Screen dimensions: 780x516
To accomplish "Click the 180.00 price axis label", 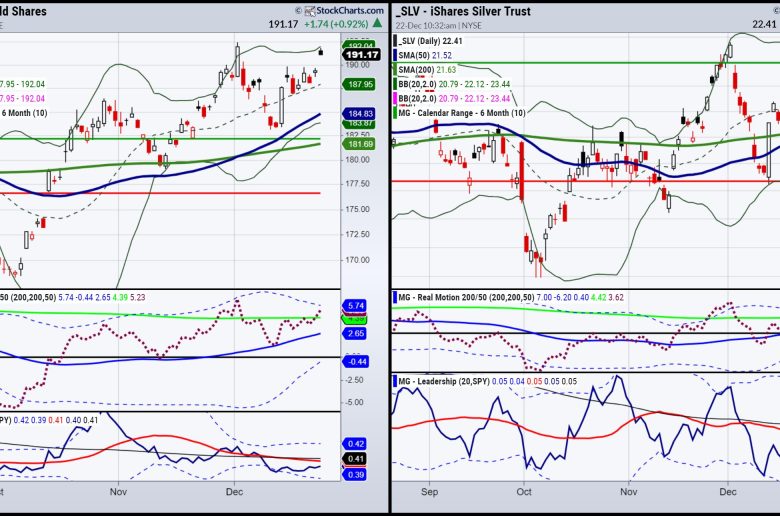I will click(358, 160).
